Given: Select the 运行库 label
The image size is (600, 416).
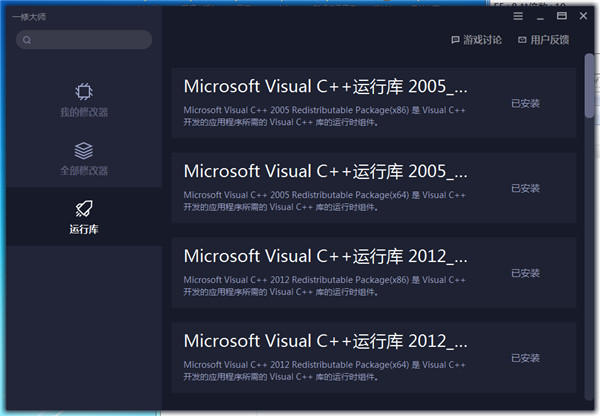Looking at the screenshot, I should (84, 229).
